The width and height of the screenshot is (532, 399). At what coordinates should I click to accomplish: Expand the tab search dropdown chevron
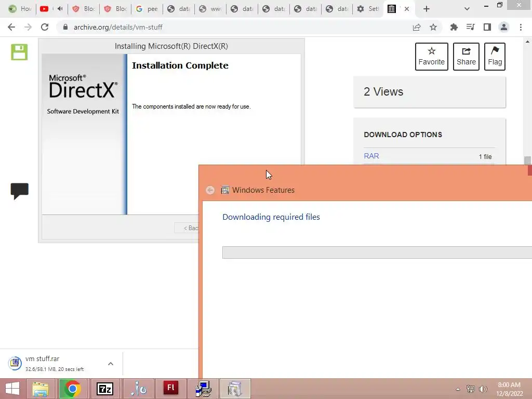coord(467,9)
